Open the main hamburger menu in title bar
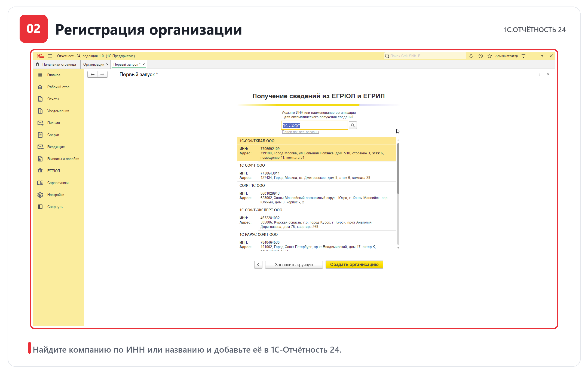Screen dimensions: 588x373 [50, 56]
